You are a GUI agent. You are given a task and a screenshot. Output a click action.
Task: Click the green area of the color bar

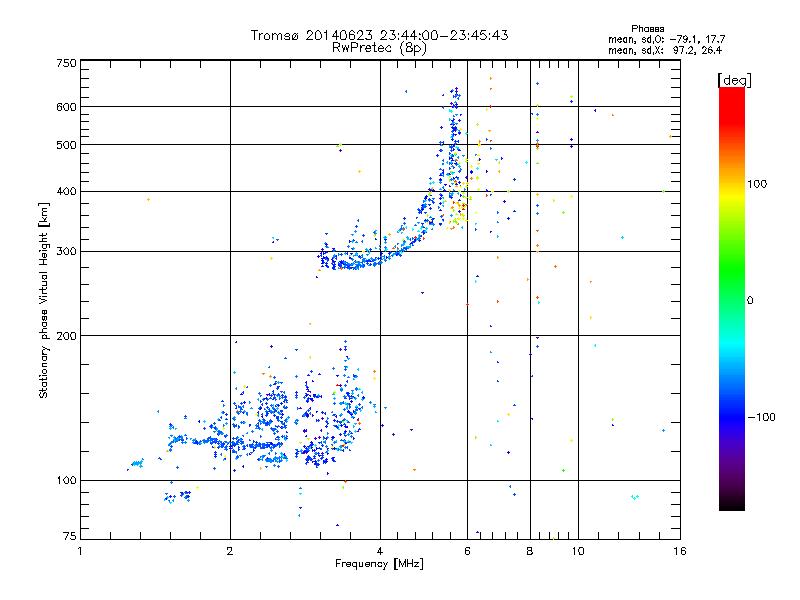tap(732, 270)
